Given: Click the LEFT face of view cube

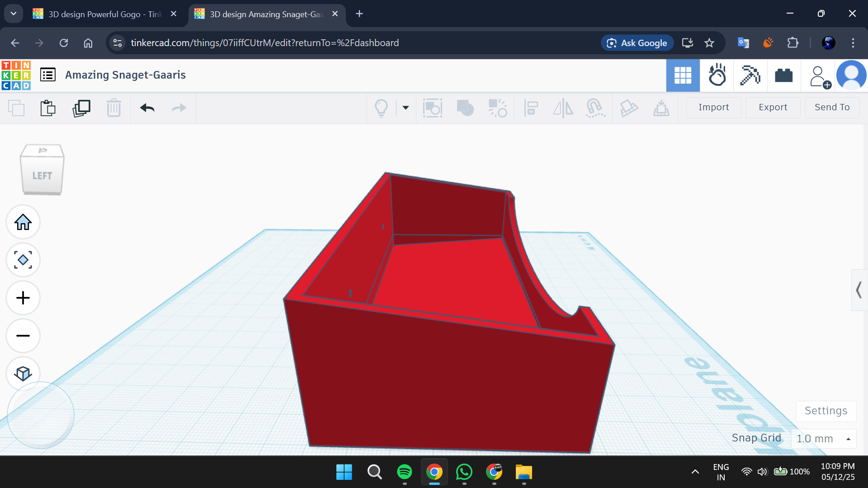Looking at the screenshot, I should 42,175.
